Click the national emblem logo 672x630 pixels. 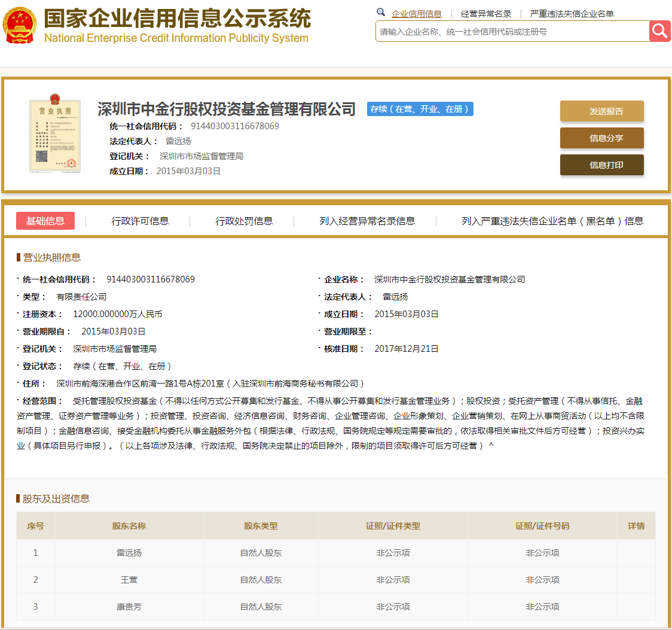(19, 25)
